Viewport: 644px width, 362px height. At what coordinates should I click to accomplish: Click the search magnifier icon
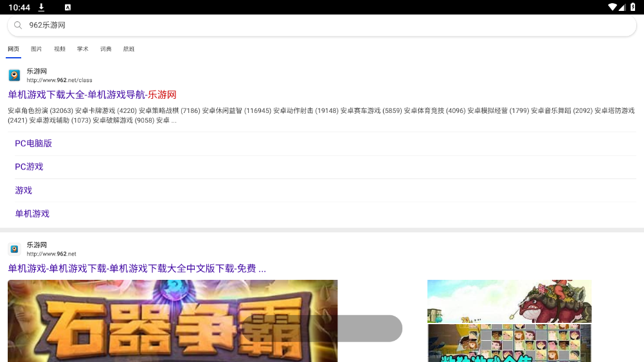click(17, 26)
